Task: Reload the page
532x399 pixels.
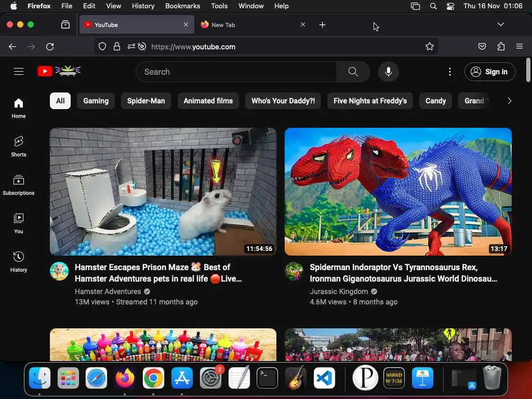Action: click(50, 46)
